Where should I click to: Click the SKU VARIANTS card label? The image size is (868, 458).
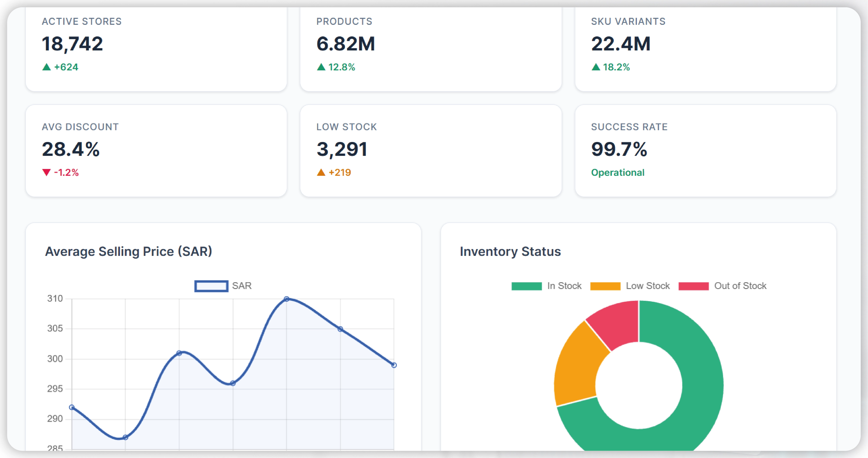coord(628,21)
